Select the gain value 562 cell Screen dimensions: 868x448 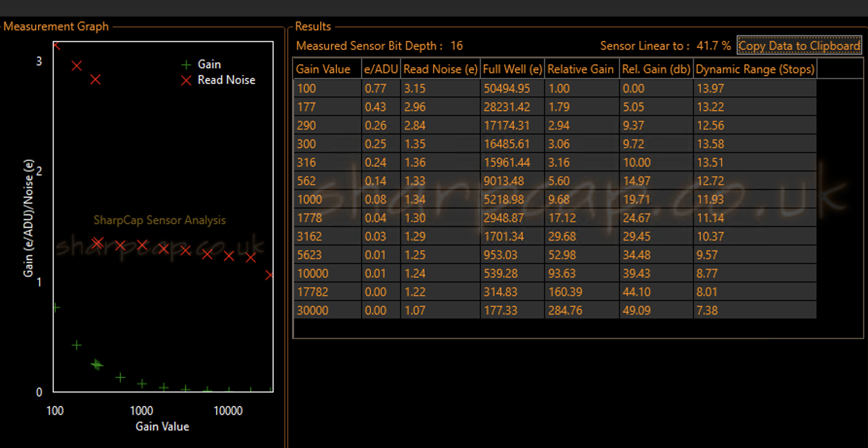(327, 181)
